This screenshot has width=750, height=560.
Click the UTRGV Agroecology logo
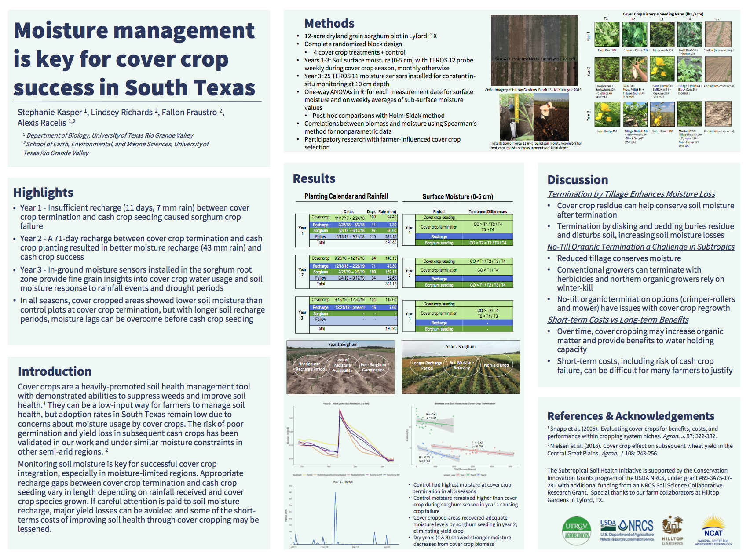pyautogui.click(x=577, y=531)
